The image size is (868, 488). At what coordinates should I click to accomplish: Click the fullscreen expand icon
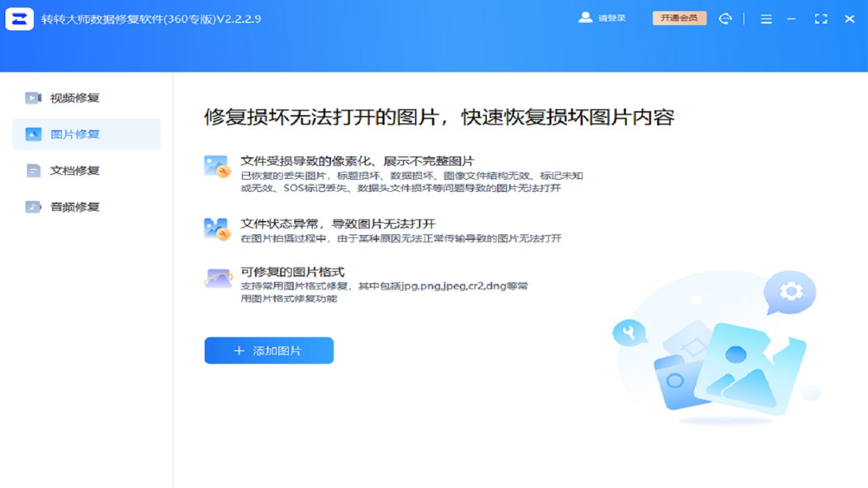(x=821, y=18)
